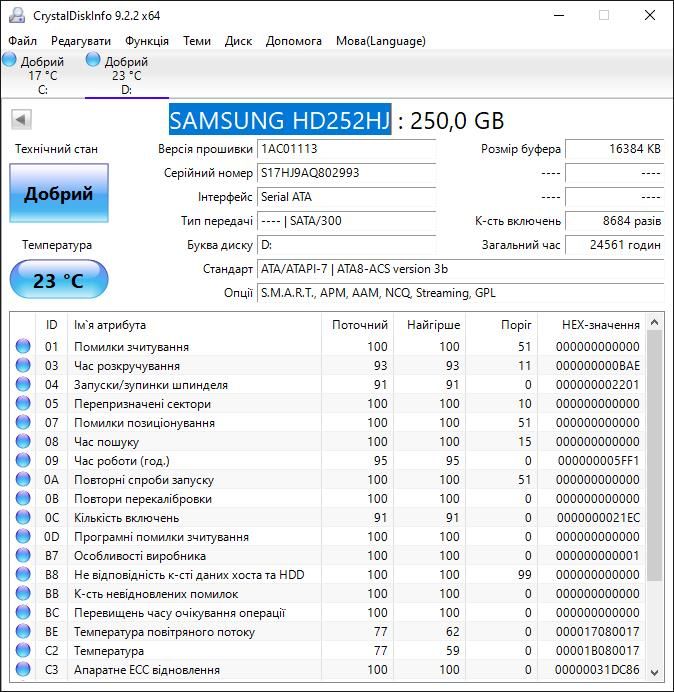Click the attribute list scroll up arrow

(655, 322)
